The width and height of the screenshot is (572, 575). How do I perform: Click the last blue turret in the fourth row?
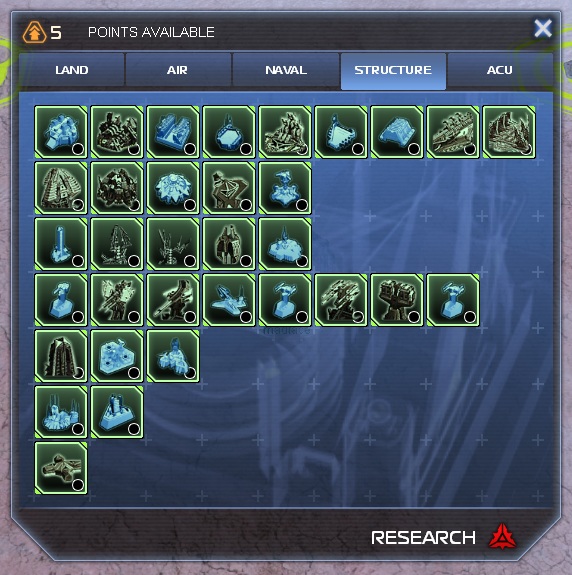click(453, 300)
